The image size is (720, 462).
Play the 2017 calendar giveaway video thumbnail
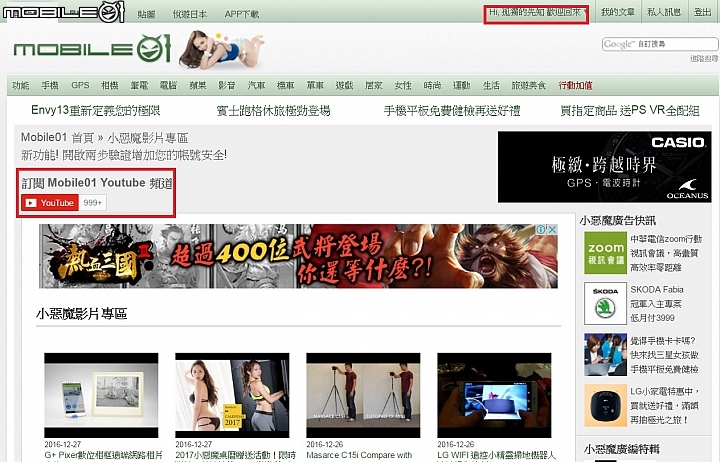click(232, 395)
